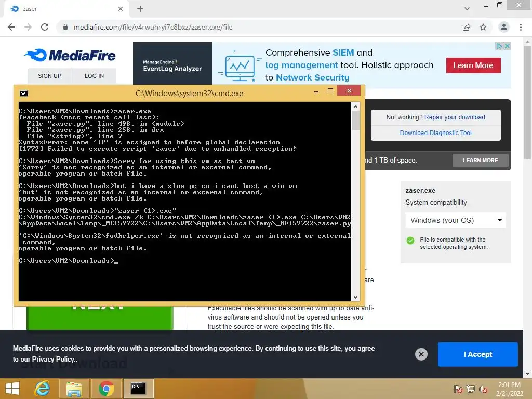This screenshot has height=399, width=532.
Task: Click cmd scrollbar down arrow
Action: 355,297
